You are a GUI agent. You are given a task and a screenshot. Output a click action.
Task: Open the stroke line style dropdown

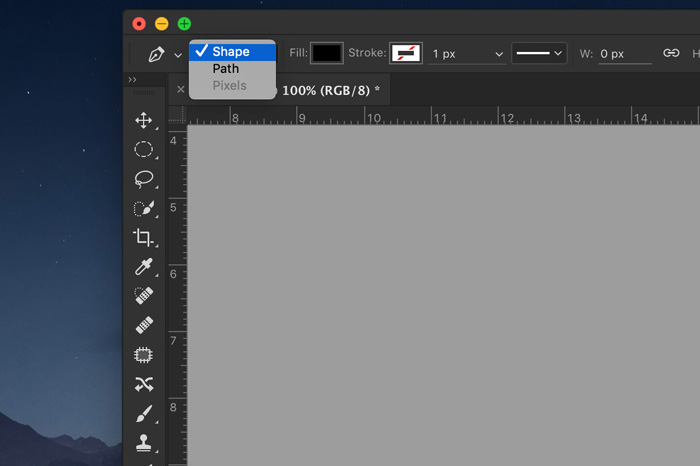(539, 53)
